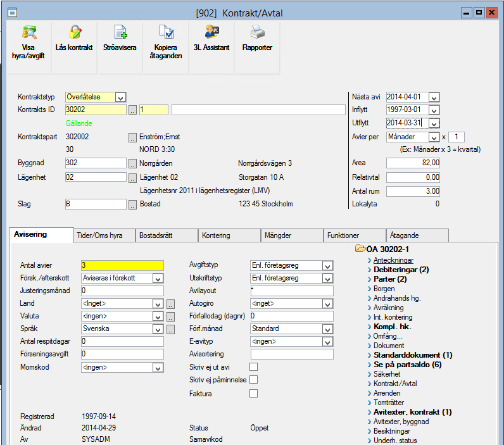
Task: Open the Nästa avi date dropdown
Action: coord(434,97)
